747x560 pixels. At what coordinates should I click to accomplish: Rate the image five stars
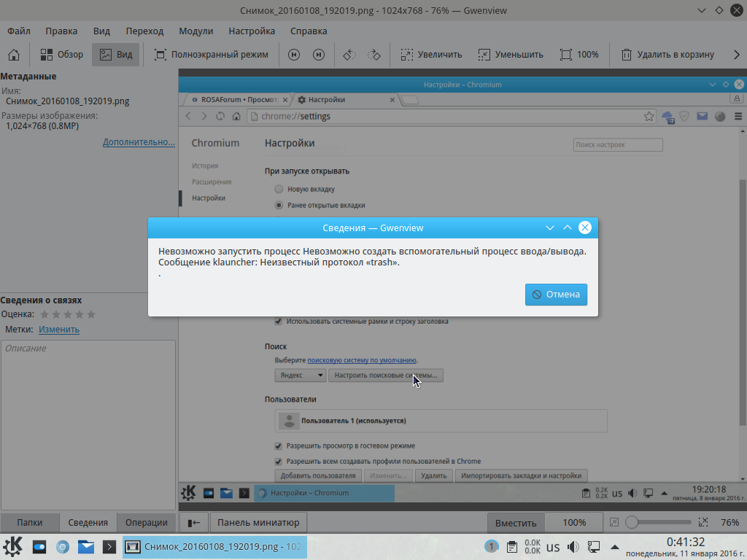(x=91, y=314)
